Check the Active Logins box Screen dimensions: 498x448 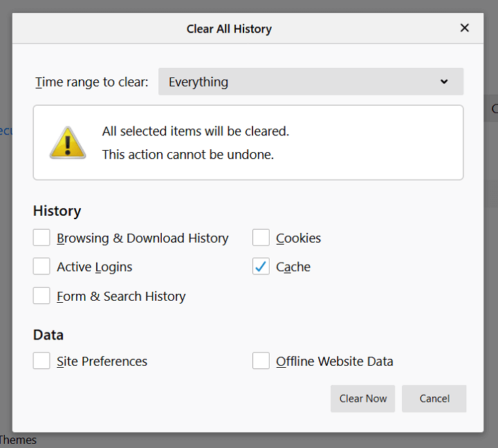tap(42, 267)
